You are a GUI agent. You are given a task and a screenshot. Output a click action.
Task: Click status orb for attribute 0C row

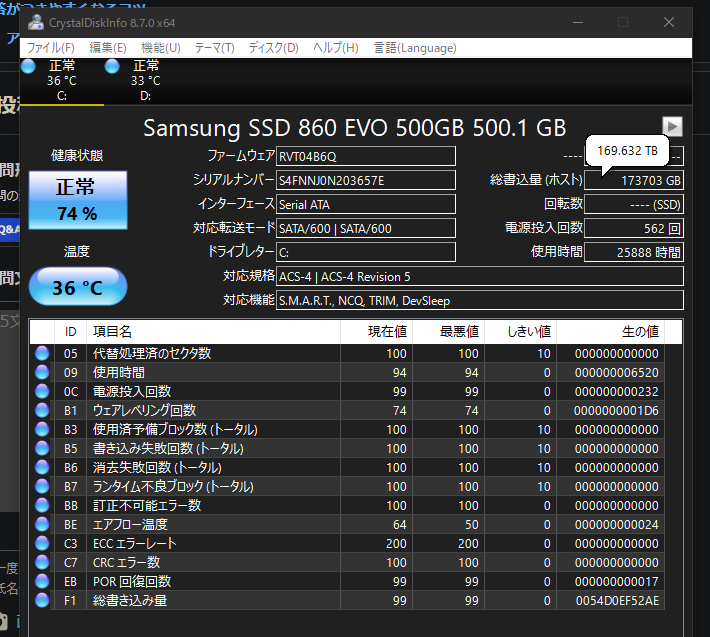pos(42,391)
